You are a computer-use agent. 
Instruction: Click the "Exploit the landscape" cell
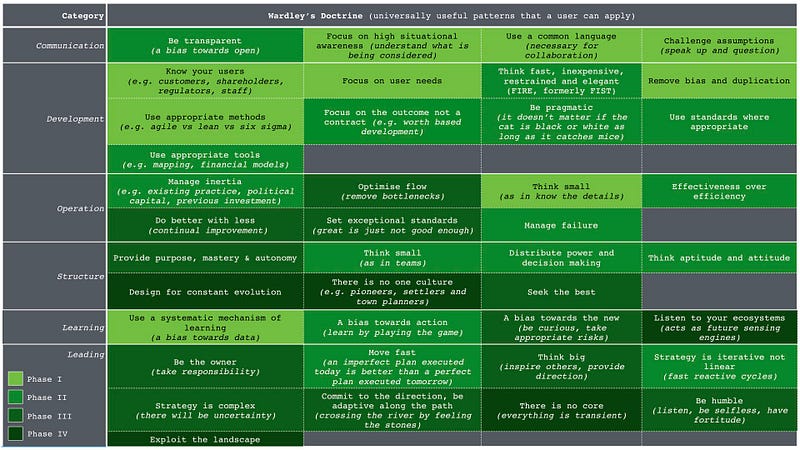pos(204,438)
